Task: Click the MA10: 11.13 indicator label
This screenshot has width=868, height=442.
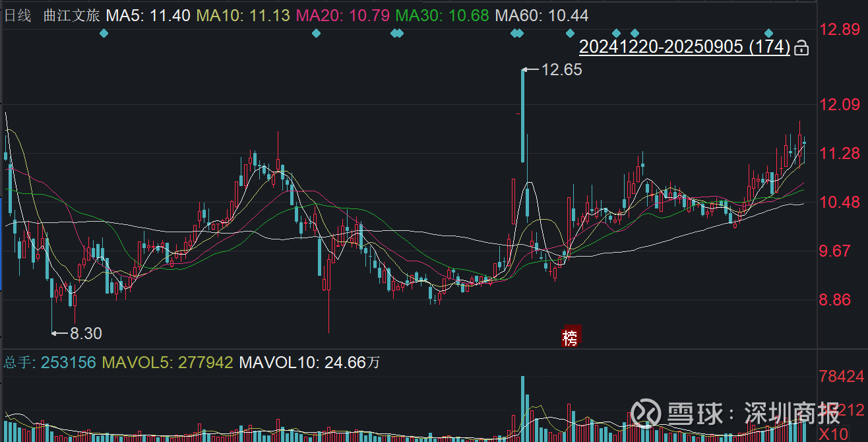Action: coord(243,15)
